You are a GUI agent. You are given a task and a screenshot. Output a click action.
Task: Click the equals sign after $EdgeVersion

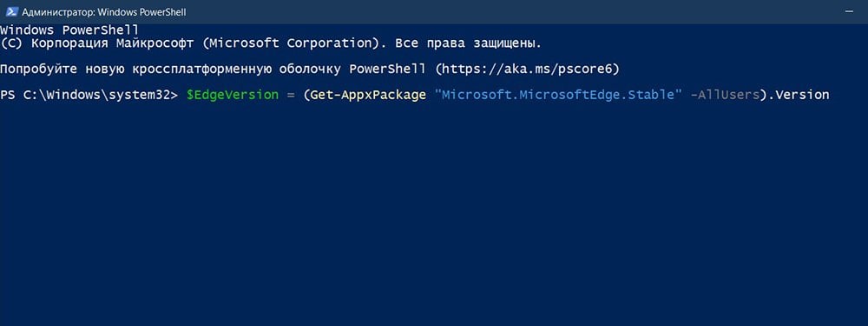(x=290, y=96)
